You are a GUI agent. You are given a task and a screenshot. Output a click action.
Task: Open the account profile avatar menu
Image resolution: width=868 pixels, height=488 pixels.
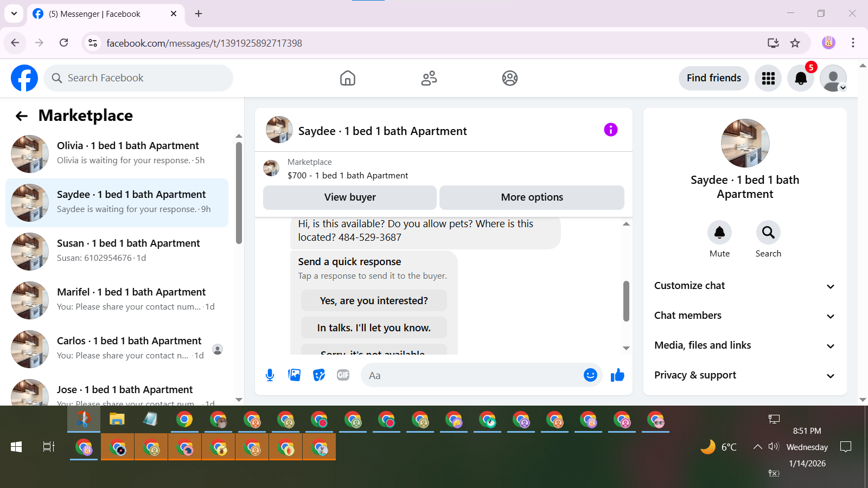coord(833,78)
